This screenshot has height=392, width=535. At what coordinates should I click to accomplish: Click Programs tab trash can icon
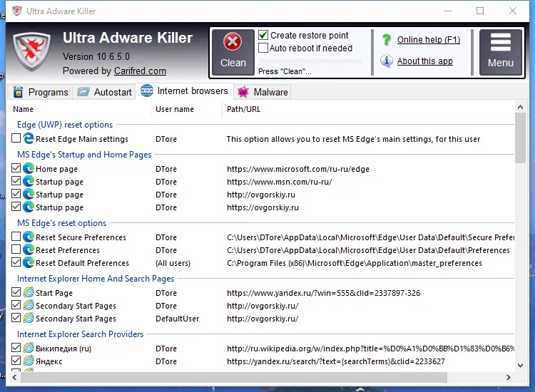[18, 92]
